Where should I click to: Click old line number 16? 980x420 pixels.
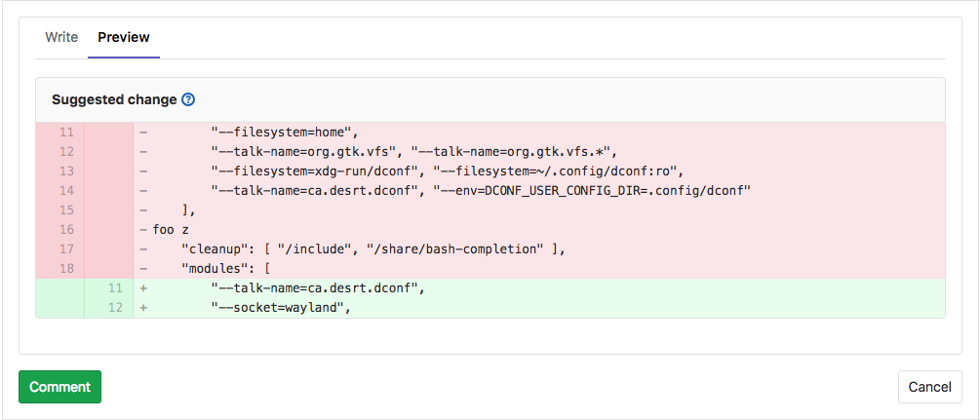[x=66, y=229]
